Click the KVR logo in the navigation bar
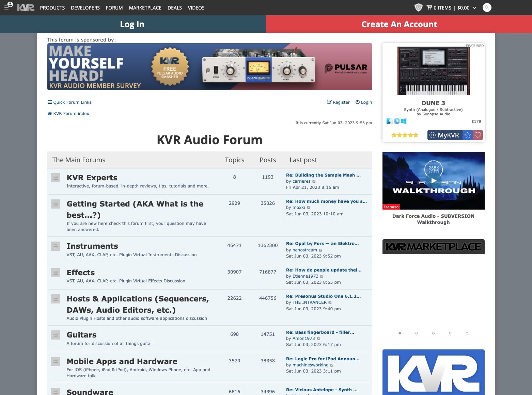This screenshot has width=532, height=395. pos(27,7)
